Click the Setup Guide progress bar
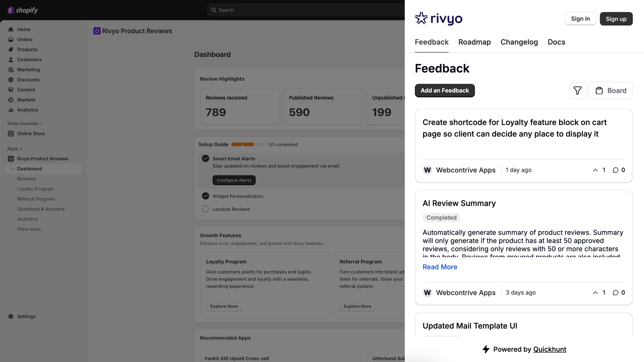This screenshot has width=644, height=362. click(x=248, y=144)
